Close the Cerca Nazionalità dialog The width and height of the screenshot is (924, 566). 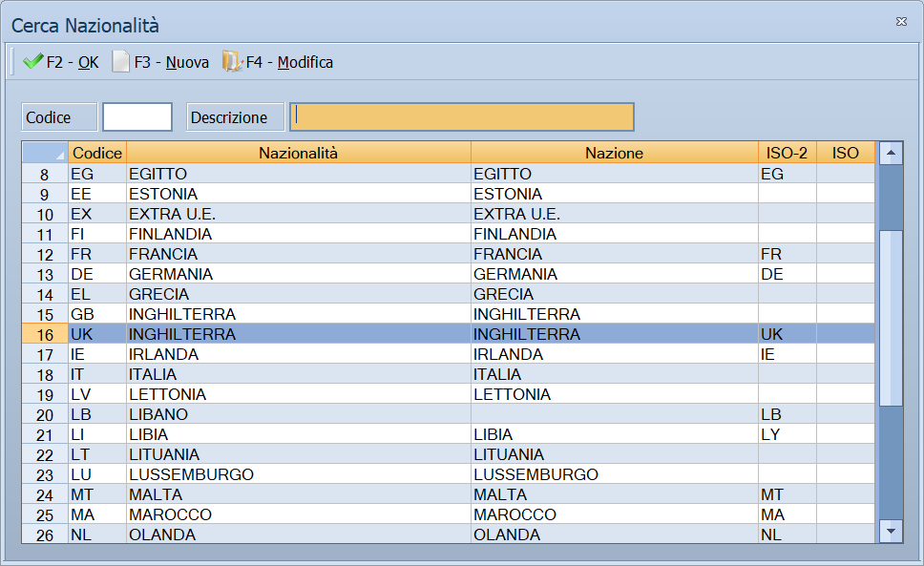point(901,22)
